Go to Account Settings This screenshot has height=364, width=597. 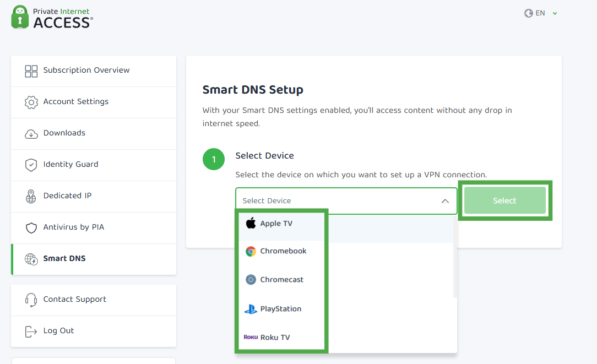click(94, 102)
